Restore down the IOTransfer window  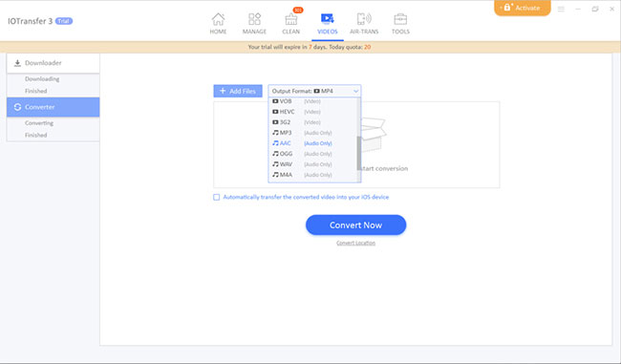point(595,9)
